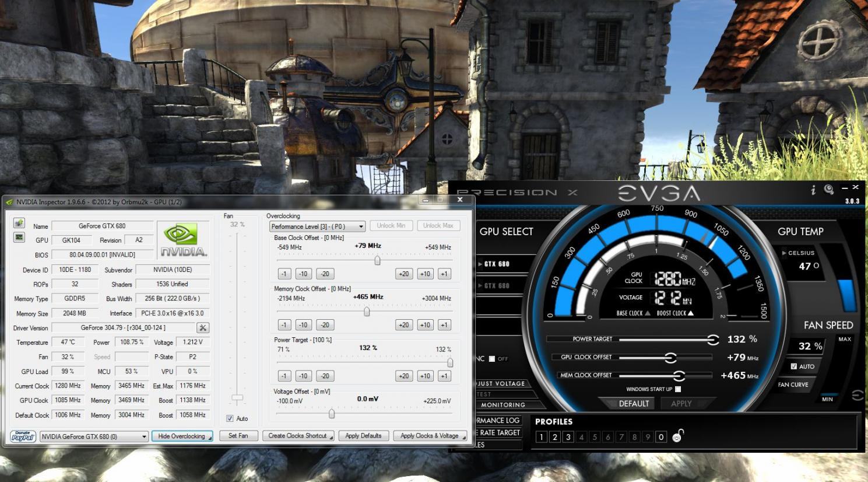This screenshot has width=868, height=482.
Task: Click the Driver Version field
Action: [123, 328]
